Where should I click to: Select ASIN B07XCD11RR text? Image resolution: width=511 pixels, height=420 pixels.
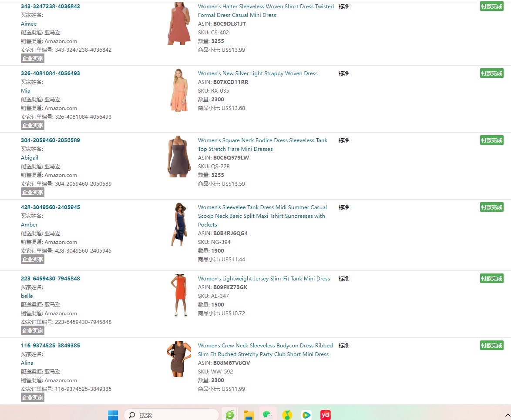click(x=231, y=82)
